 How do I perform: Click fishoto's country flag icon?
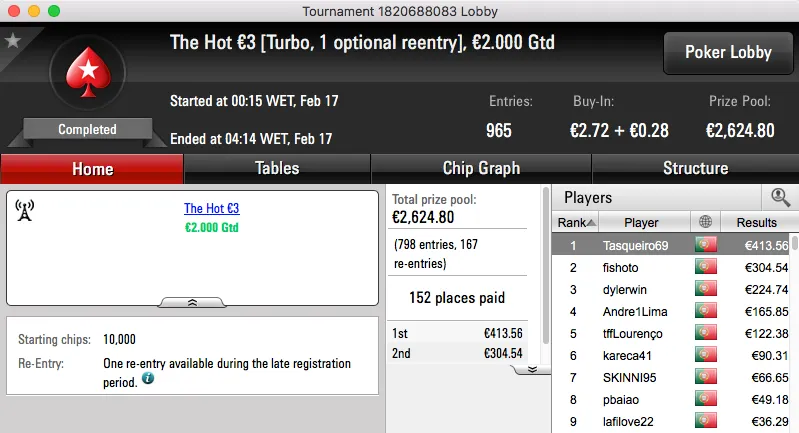click(x=706, y=267)
